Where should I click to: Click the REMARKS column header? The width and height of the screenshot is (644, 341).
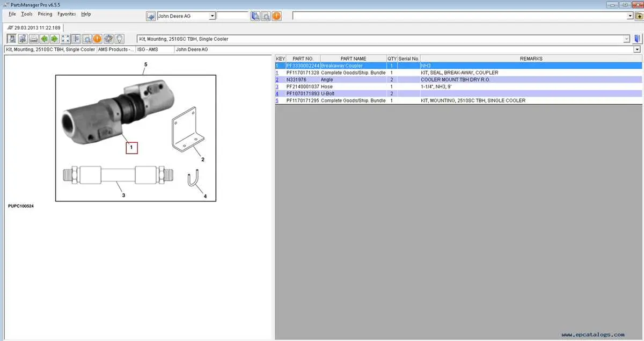[531, 59]
